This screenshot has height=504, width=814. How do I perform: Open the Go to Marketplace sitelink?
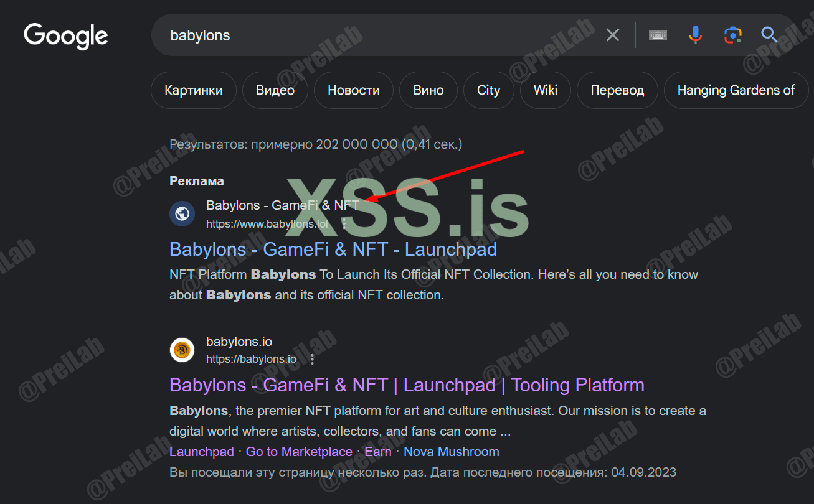(x=299, y=452)
